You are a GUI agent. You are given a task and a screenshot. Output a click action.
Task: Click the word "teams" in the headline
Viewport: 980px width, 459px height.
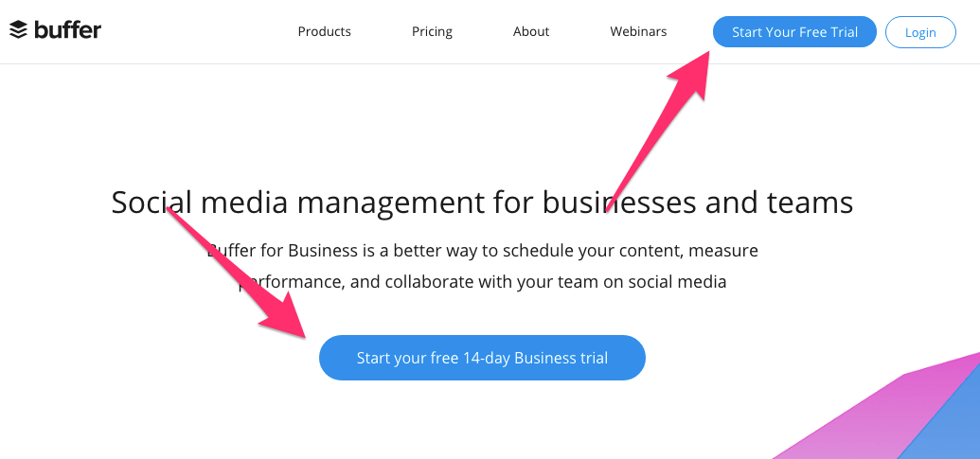click(810, 202)
